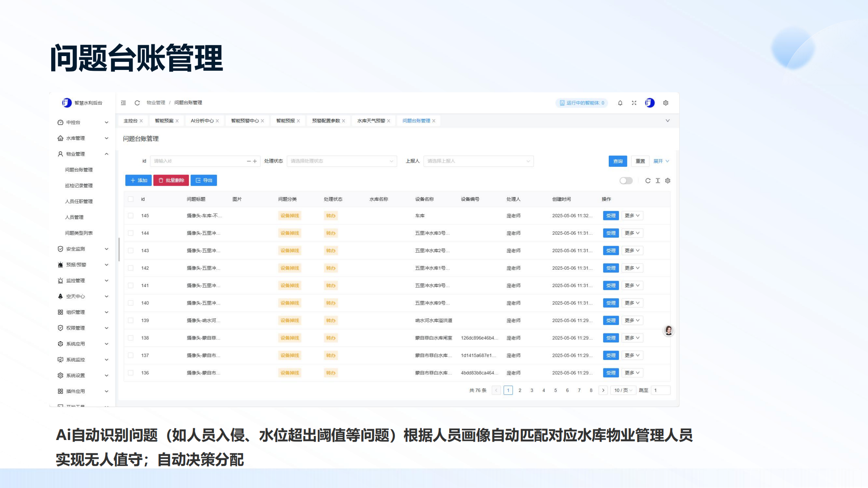
Task: Refresh page using header reload icon
Action: coord(137,103)
